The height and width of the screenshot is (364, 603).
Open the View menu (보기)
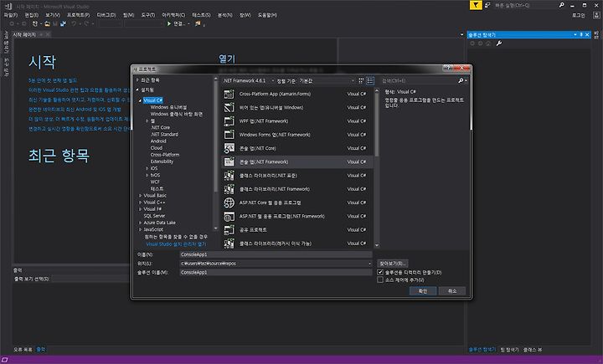(53, 15)
